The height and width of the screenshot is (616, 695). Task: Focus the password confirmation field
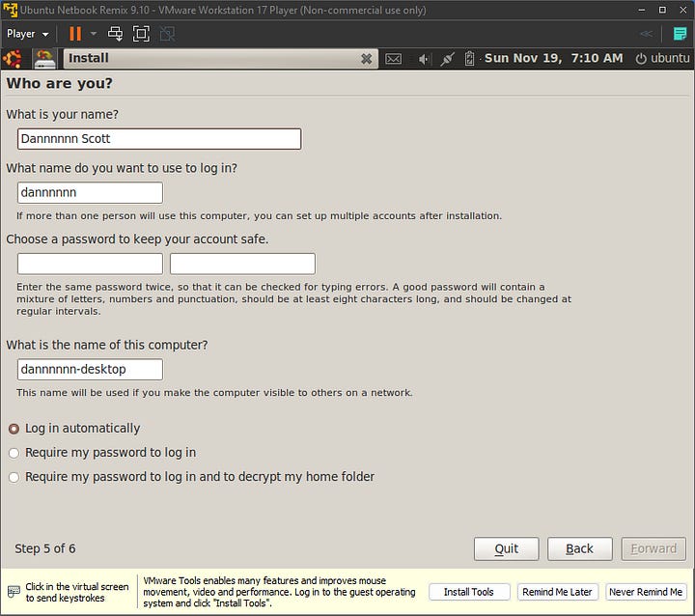[242, 264]
